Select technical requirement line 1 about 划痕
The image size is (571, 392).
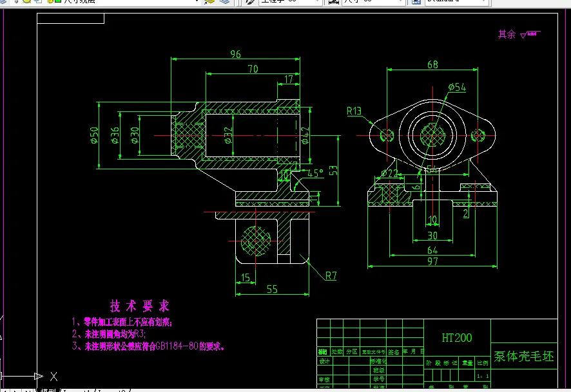[x=122, y=322]
